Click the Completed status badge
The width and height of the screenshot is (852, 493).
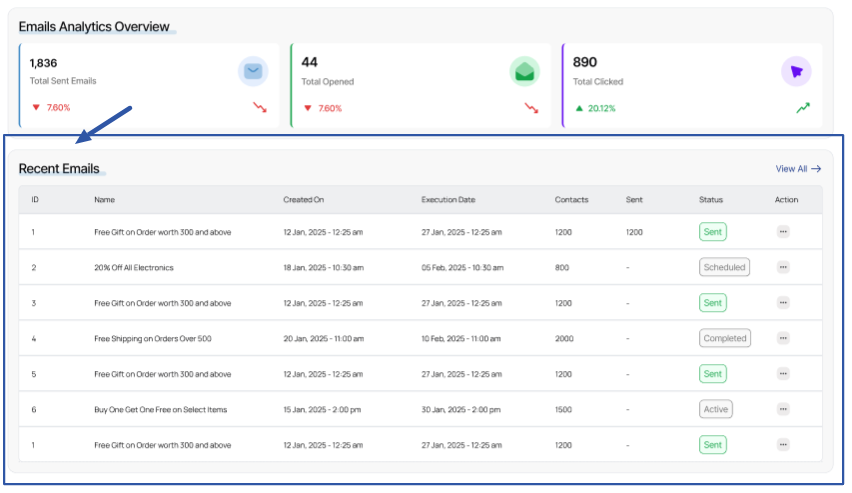tap(724, 338)
